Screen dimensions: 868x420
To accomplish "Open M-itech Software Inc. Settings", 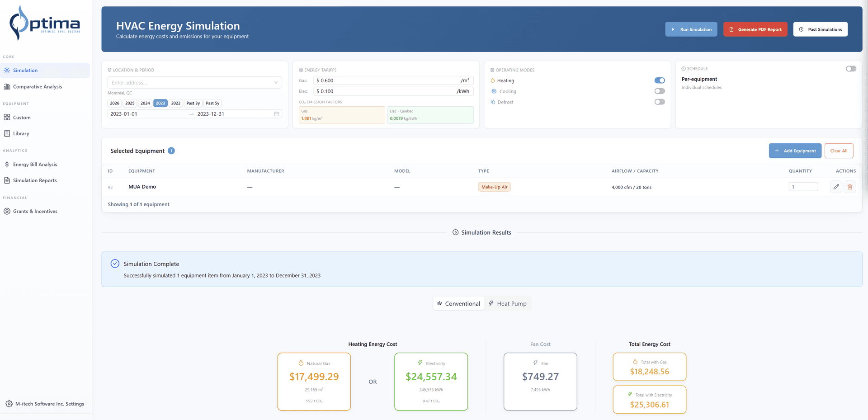I will tap(45, 404).
